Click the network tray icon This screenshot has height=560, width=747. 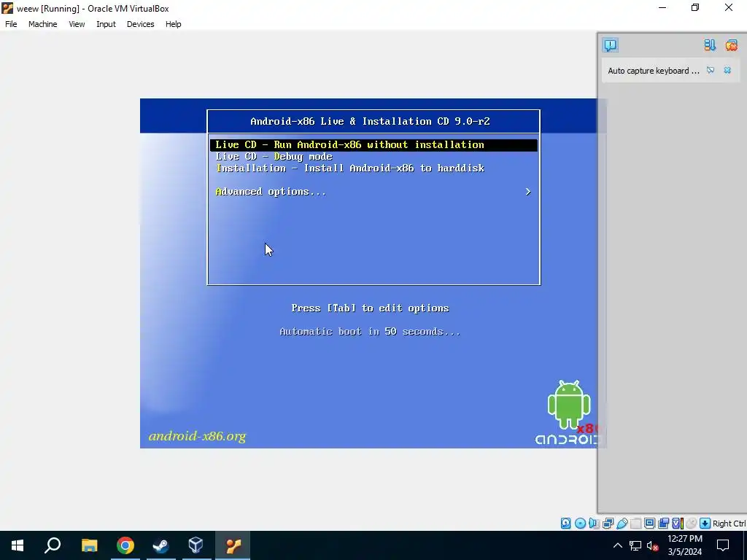point(635,545)
